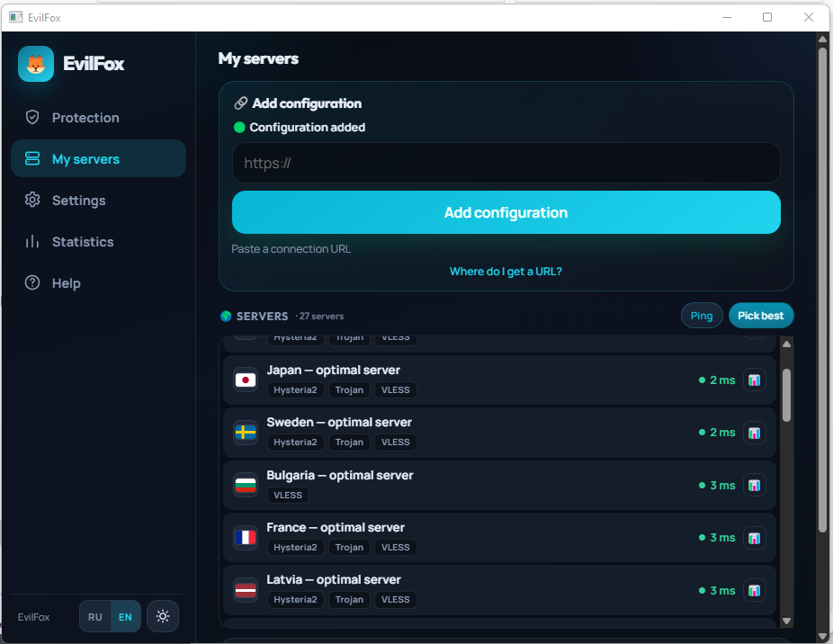The width and height of the screenshot is (833, 644).
Task: Open the stats icon on Sweden row
Action: [x=755, y=433]
